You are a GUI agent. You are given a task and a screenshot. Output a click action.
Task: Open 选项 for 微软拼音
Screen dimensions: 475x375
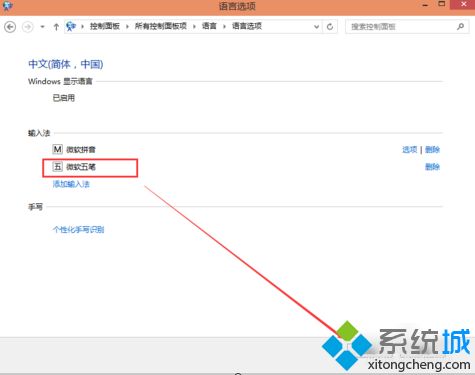pos(410,149)
